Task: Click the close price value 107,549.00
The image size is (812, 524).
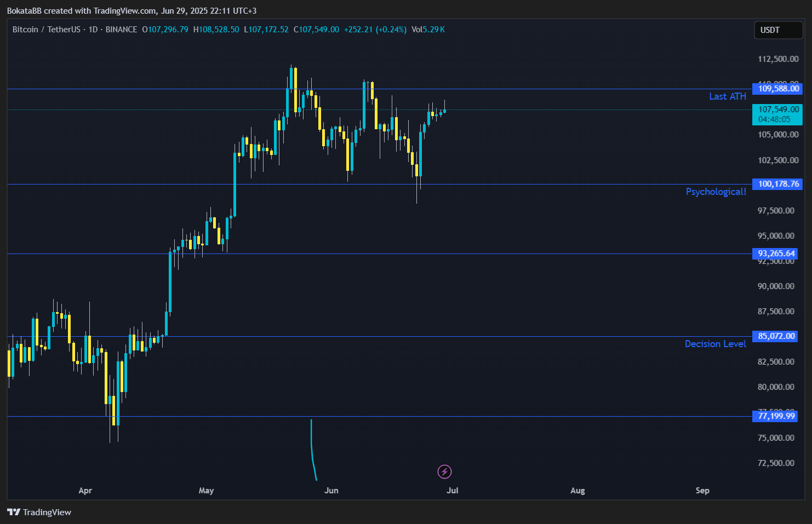Action: click(x=319, y=30)
